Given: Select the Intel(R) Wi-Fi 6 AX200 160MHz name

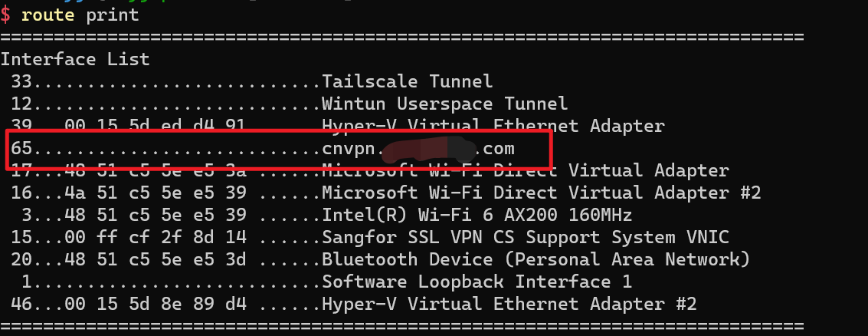Looking at the screenshot, I should (x=477, y=215).
